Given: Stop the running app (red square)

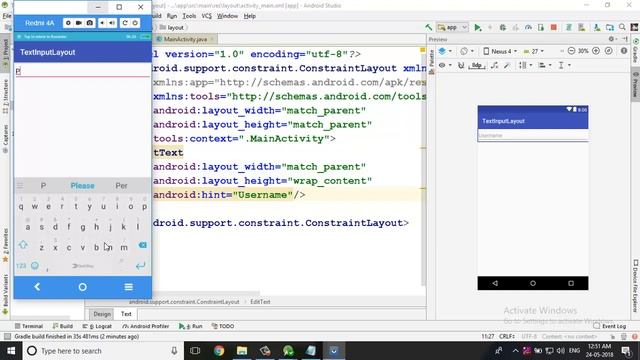Looking at the screenshot, I should point(553,27).
